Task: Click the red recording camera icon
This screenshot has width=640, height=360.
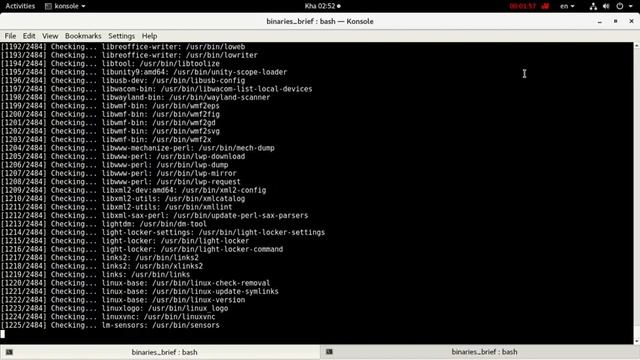Action: click(545, 6)
